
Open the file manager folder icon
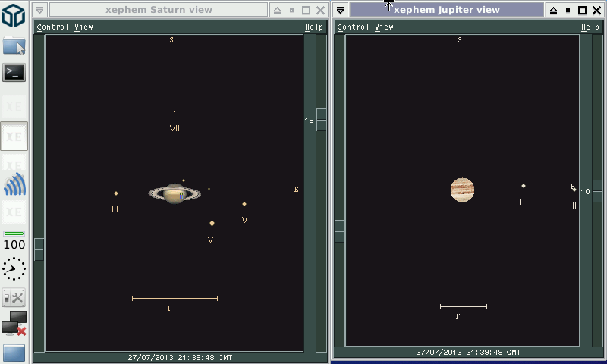coord(14,45)
